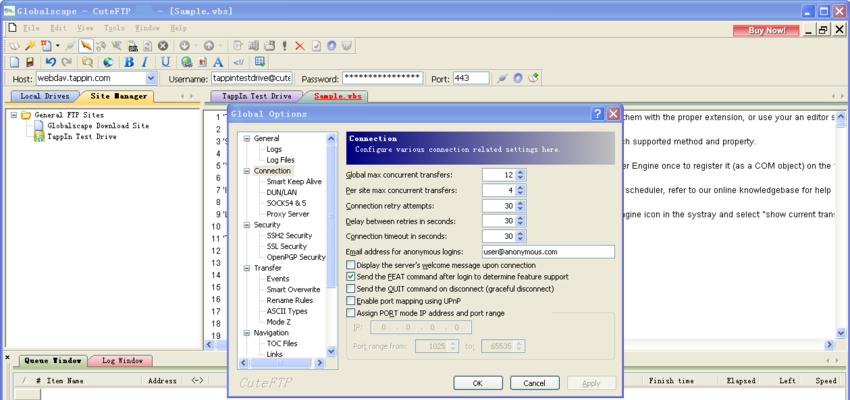
Task: Click the red X Delete toolbar icon
Action: click(x=300, y=46)
